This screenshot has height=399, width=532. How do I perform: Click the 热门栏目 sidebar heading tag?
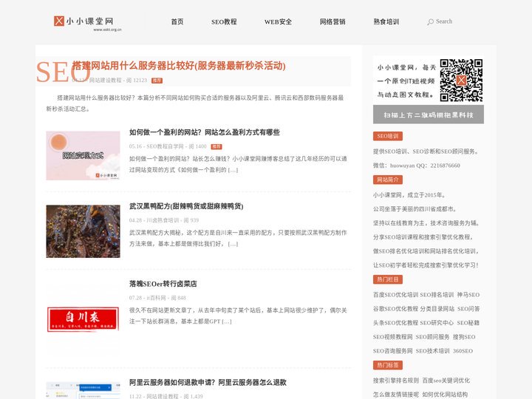tap(388, 279)
